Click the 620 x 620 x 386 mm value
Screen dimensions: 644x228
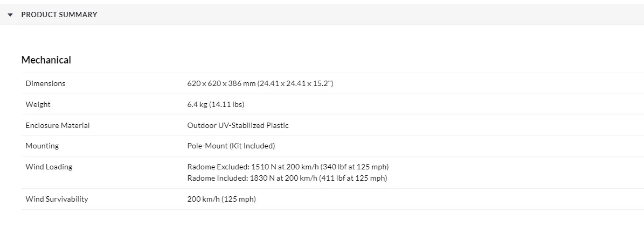(221, 84)
